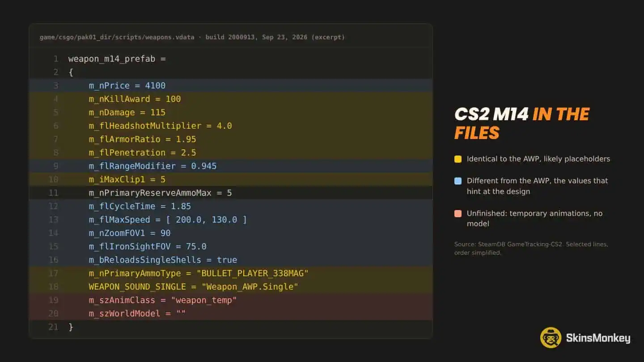Screen dimensions: 644x362
Task: Select the m_iMaxClip1 = 5 line
Action: (231, 180)
